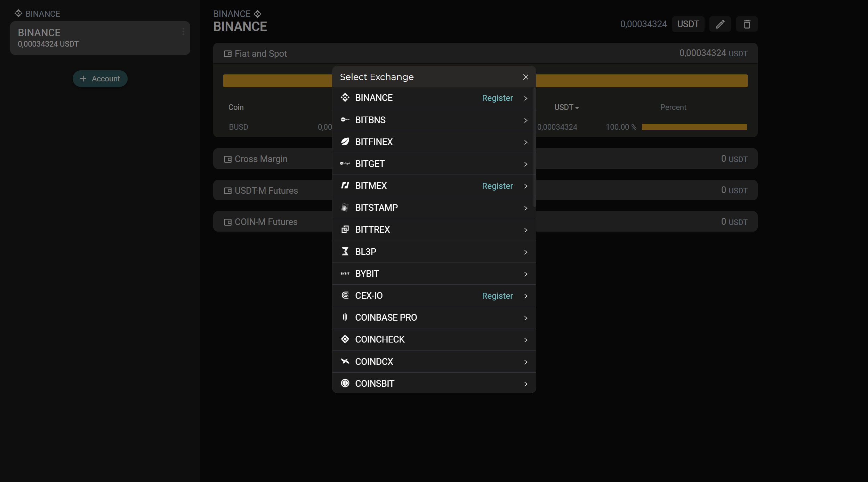This screenshot has height=482, width=868.
Task: Close the Select Exchange dialog
Action: point(526,77)
